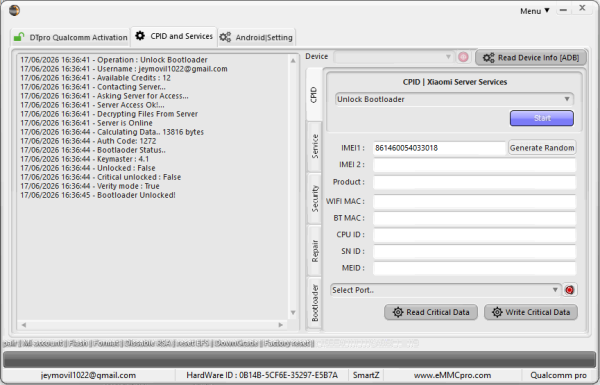Click the pink round icon beside Device dropdown
Screen dimensions: 600x385
click(463, 57)
